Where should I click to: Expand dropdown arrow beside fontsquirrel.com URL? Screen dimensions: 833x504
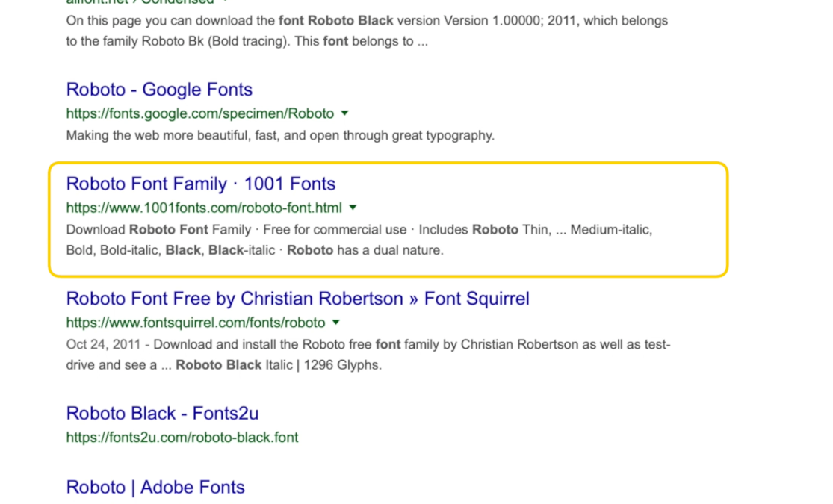335,323
